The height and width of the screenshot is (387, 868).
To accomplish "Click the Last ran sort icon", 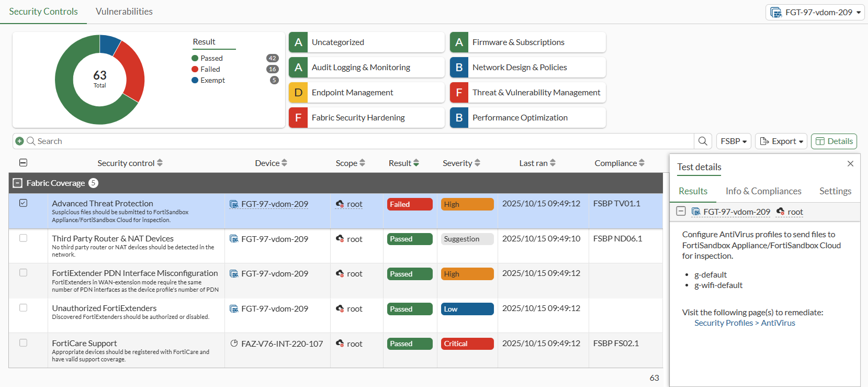I will point(553,163).
